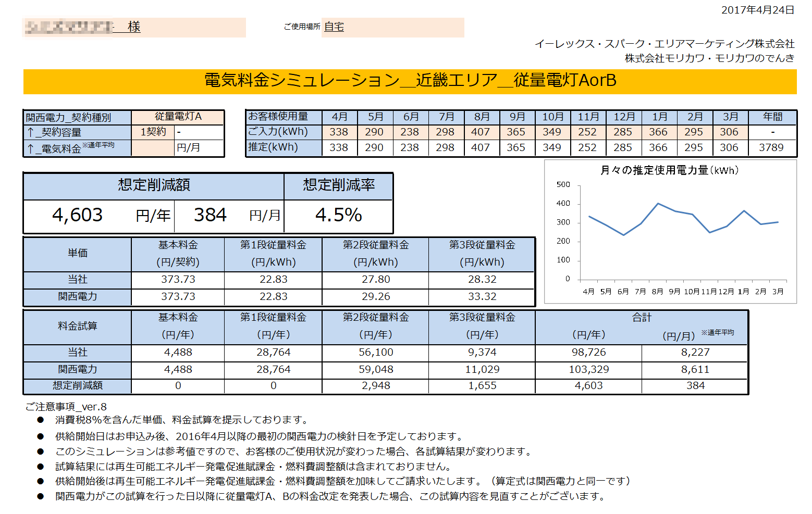Select the note starting 消費税8%を含んだ単価

pos(183,420)
